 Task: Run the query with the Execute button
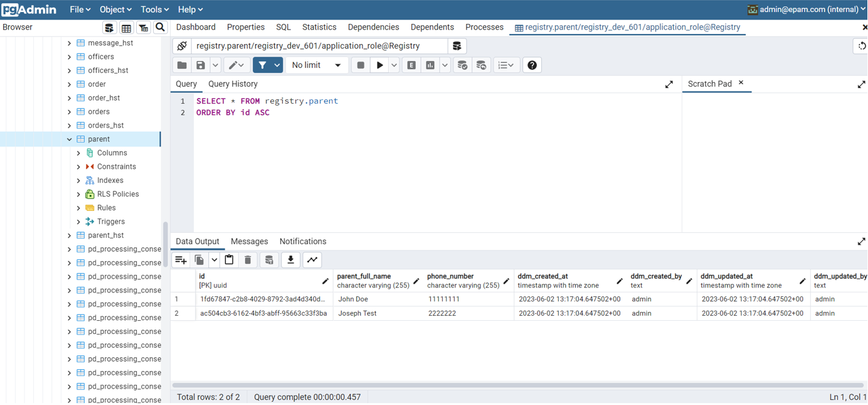coord(379,65)
